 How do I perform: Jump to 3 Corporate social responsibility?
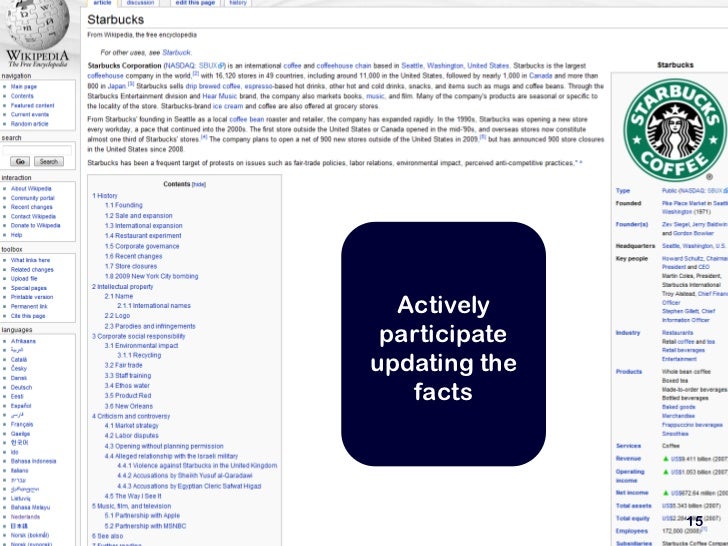138,336
